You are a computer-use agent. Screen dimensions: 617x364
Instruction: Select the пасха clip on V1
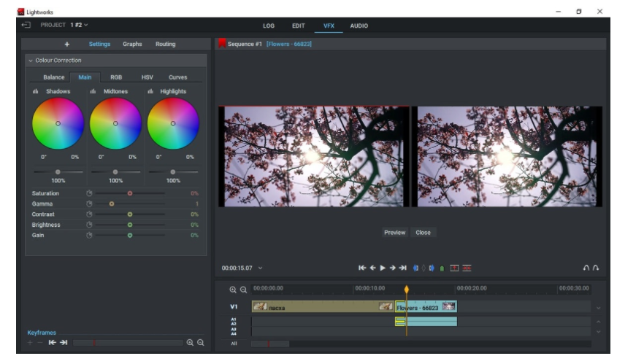coord(323,306)
